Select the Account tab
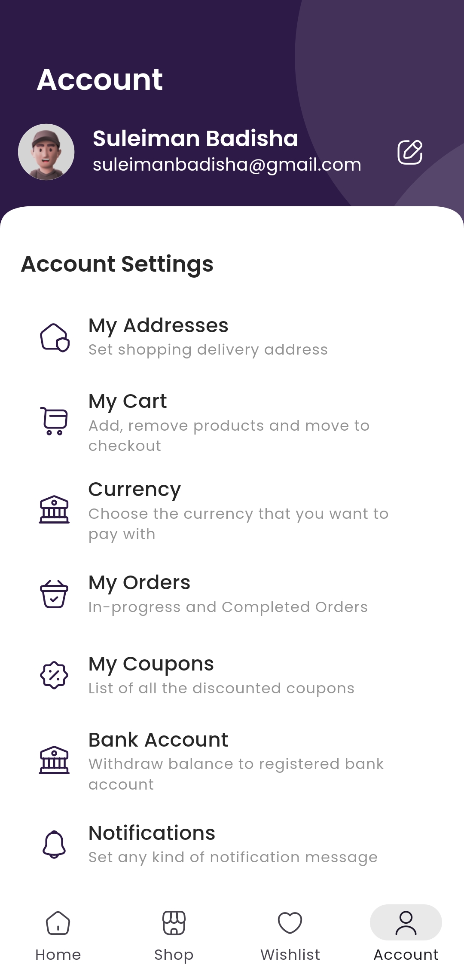This screenshot has height=980, width=464. (x=406, y=933)
